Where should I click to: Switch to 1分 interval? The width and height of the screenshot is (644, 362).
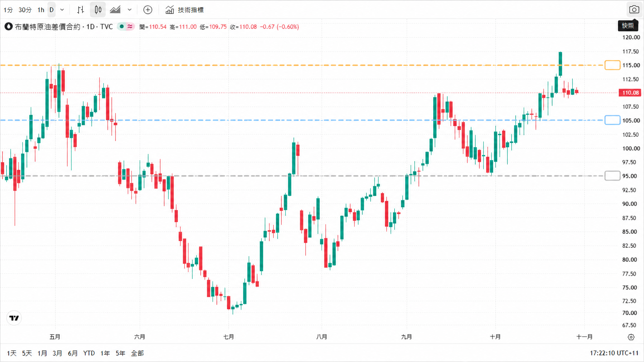click(x=8, y=10)
